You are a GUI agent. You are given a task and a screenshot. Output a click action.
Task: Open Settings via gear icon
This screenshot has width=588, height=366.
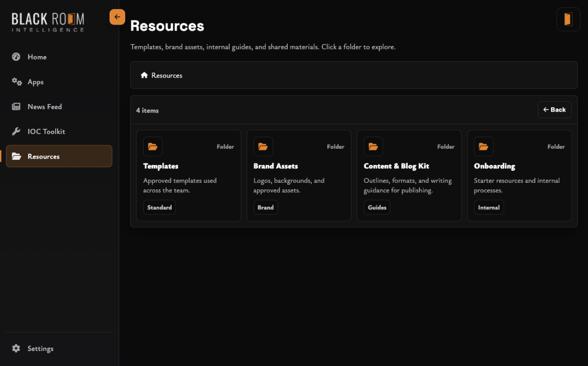[16, 348]
